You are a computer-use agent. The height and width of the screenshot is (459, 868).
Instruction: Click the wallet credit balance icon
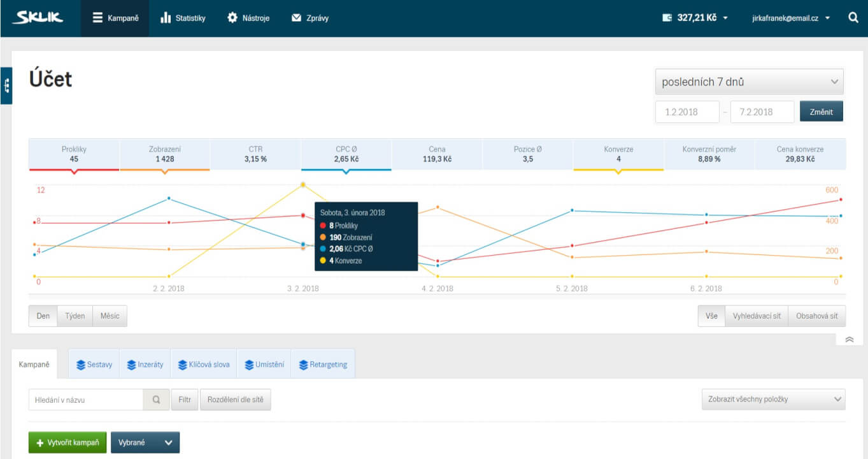(667, 18)
